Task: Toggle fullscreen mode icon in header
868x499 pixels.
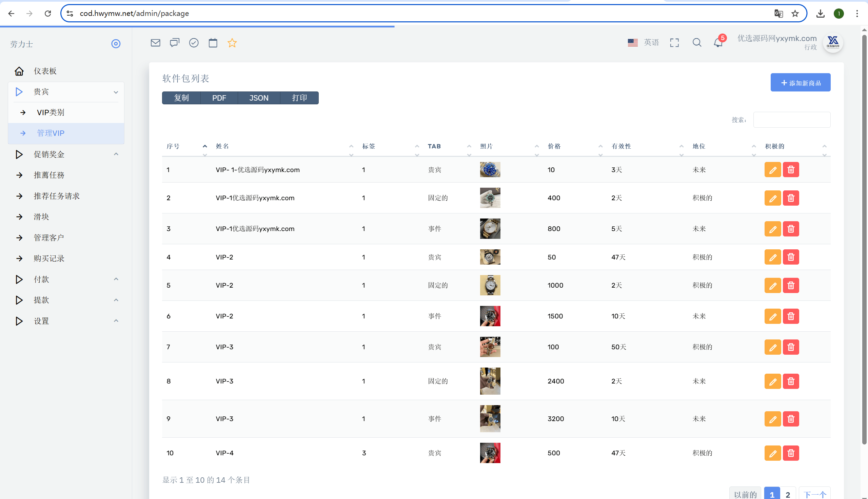Action: pos(674,42)
